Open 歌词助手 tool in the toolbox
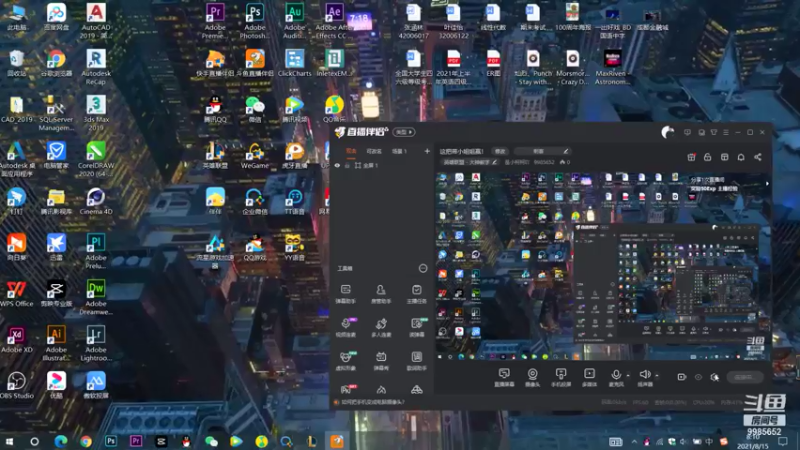The height and width of the screenshot is (450, 800). (x=416, y=361)
